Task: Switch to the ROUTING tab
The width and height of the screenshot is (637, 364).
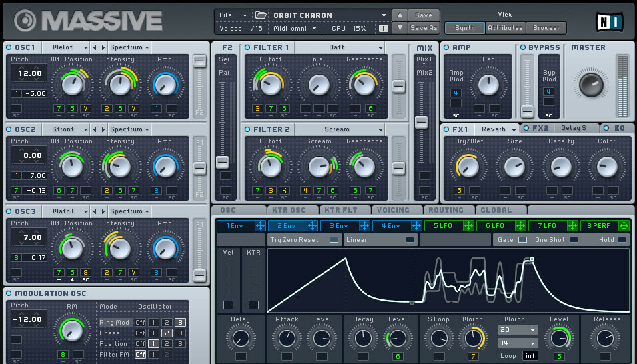Action: click(448, 211)
